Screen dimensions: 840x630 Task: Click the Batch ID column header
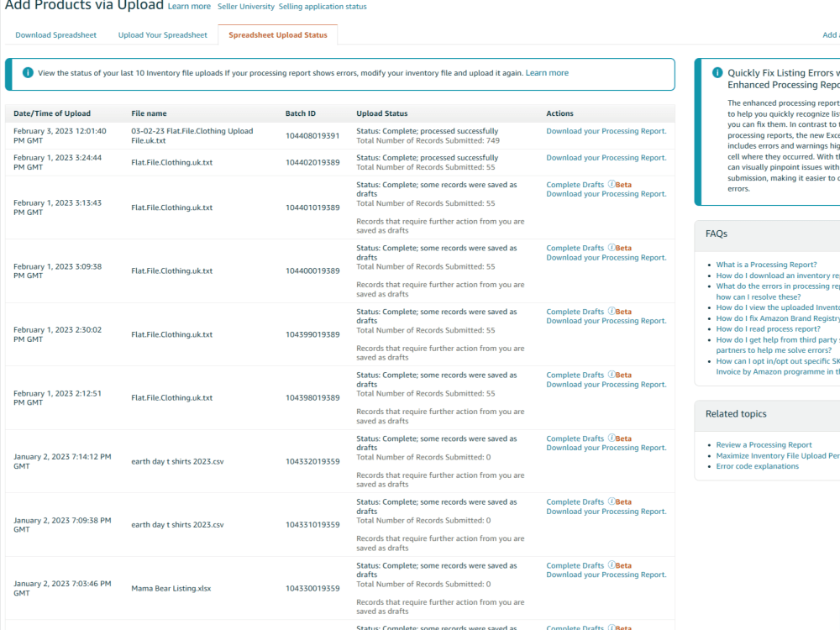point(301,113)
